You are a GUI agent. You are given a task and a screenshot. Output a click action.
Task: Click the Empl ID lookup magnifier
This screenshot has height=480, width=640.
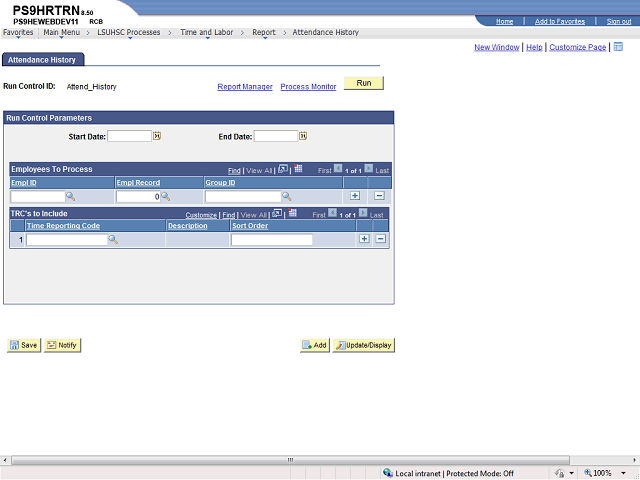(x=72, y=197)
